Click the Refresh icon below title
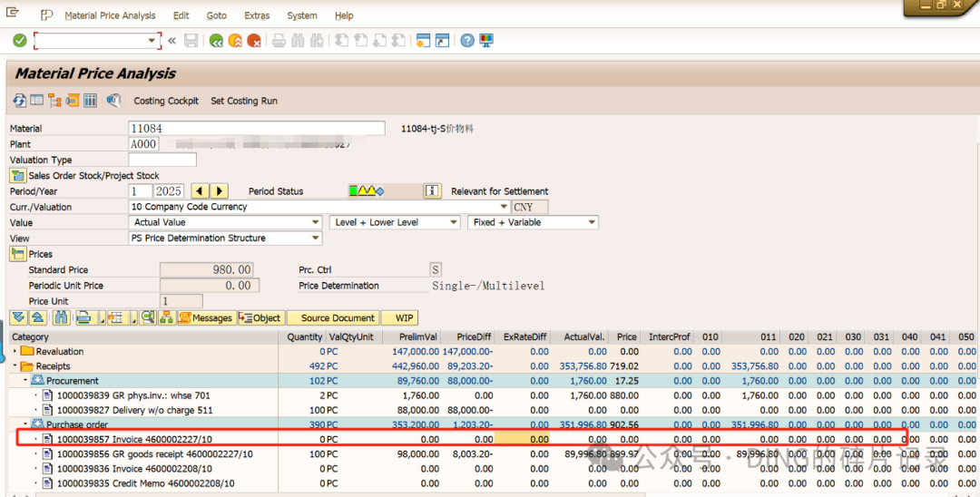This screenshot has height=497, width=980. (19, 101)
